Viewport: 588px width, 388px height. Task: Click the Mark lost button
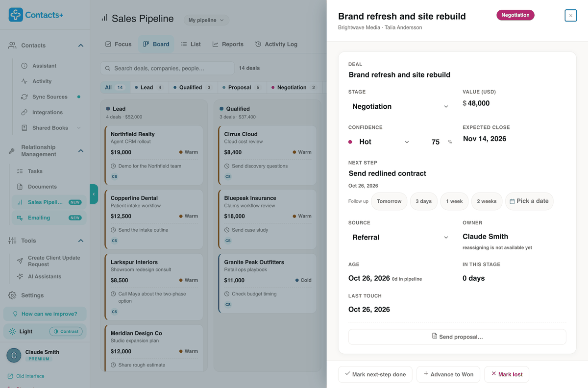pyautogui.click(x=507, y=374)
